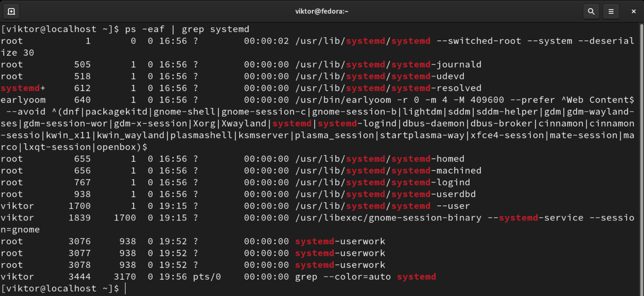Click the gnome-session-binary command path

pos(388,218)
